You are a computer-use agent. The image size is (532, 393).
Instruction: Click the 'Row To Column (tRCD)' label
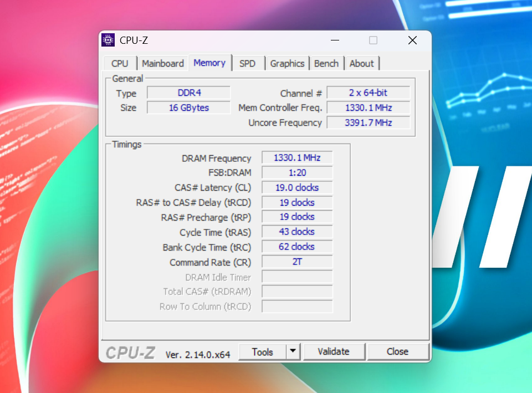(x=205, y=307)
